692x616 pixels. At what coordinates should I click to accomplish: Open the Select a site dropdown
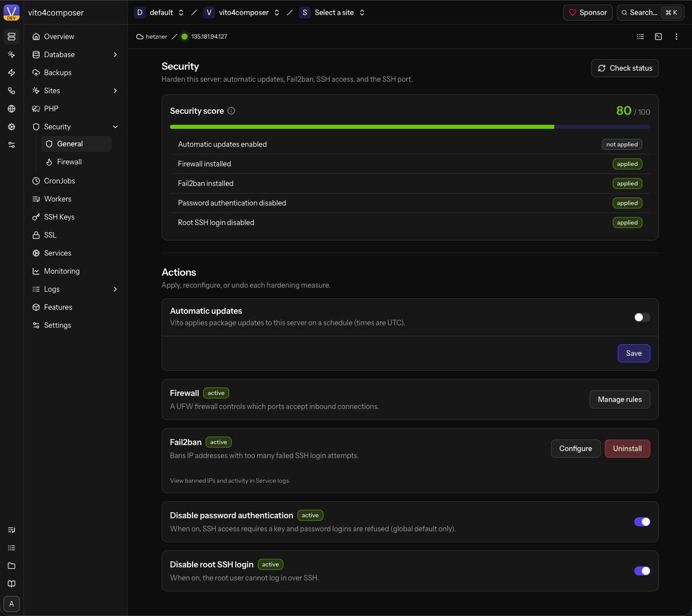pyautogui.click(x=332, y=13)
